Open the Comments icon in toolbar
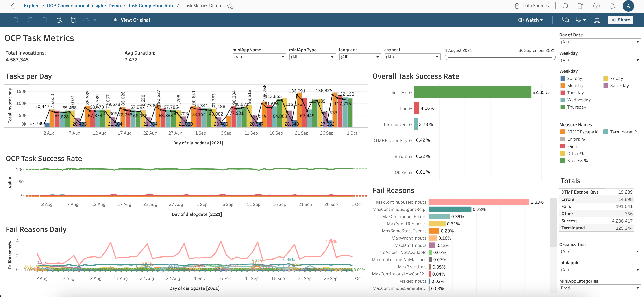The image size is (644, 297). (x=565, y=20)
